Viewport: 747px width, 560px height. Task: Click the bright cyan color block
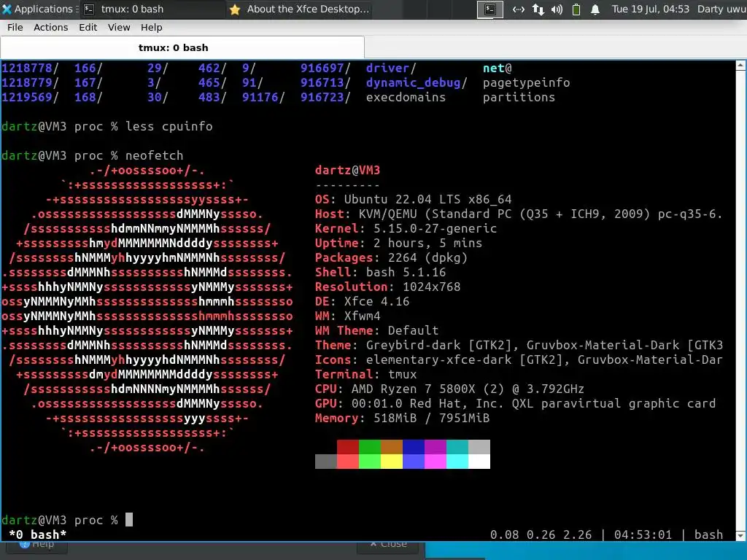coord(457,462)
